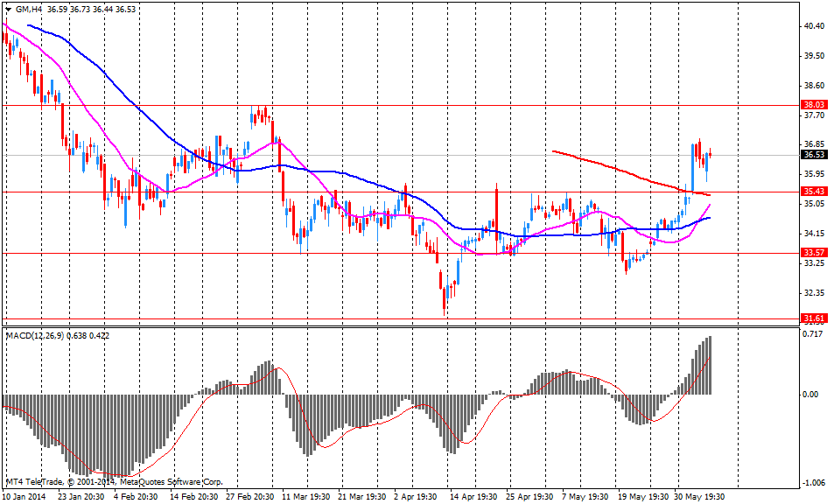Click the 35.43 red price tag
The width and height of the screenshot is (834, 504).
[x=815, y=192]
